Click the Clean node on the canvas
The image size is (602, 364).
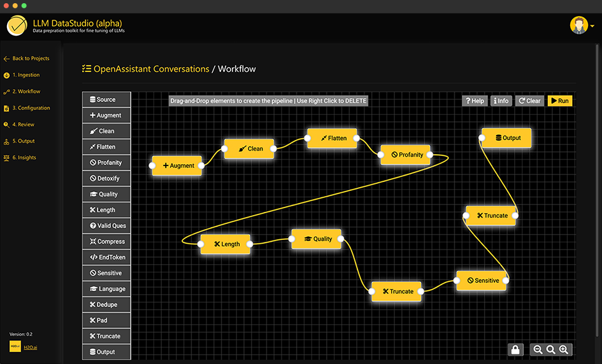[x=249, y=149]
